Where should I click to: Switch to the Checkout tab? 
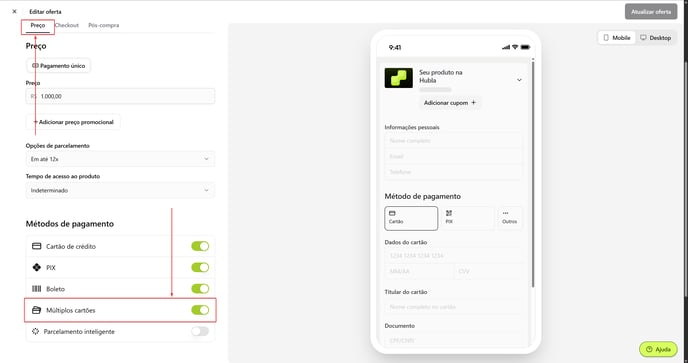pos(67,25)
